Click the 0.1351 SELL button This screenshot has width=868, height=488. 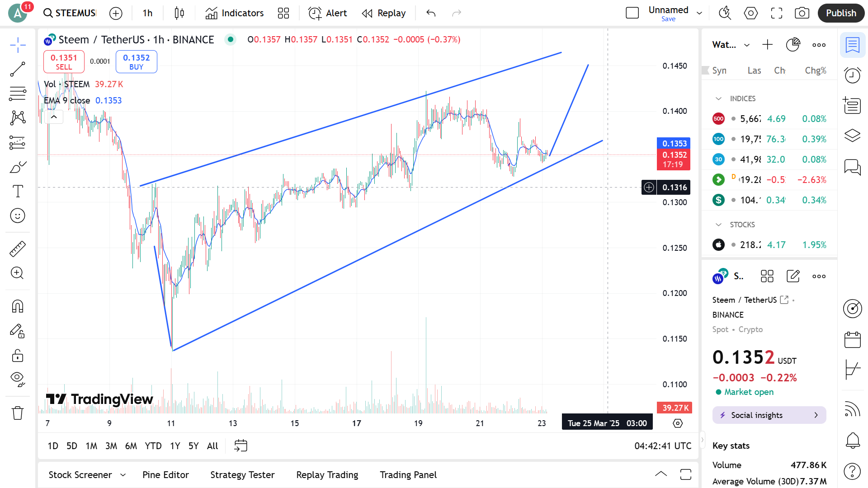[x=64, y=62]
